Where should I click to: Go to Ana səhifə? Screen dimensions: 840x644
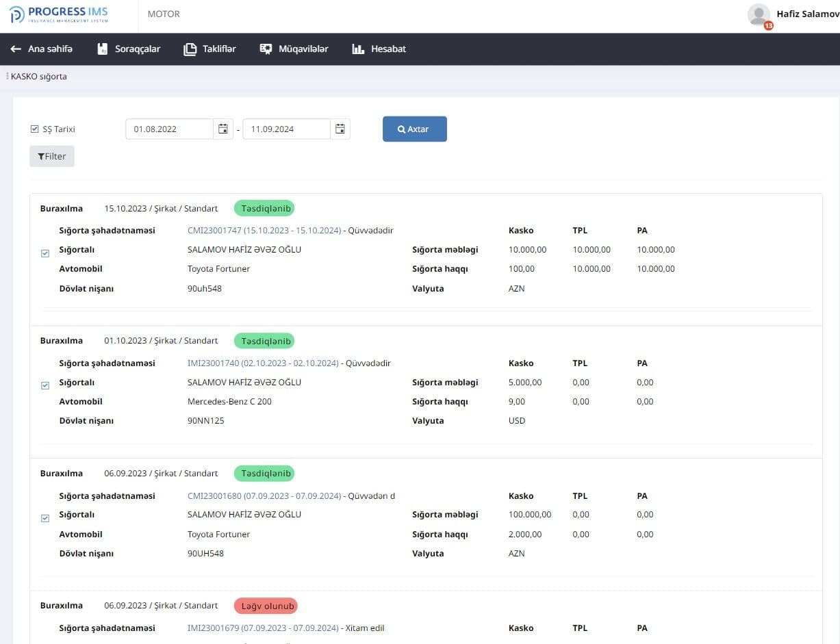point(50,49)
